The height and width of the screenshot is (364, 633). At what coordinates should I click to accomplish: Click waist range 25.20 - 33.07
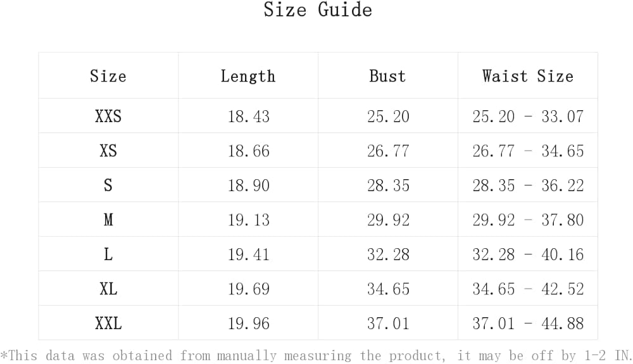point(528,116)
